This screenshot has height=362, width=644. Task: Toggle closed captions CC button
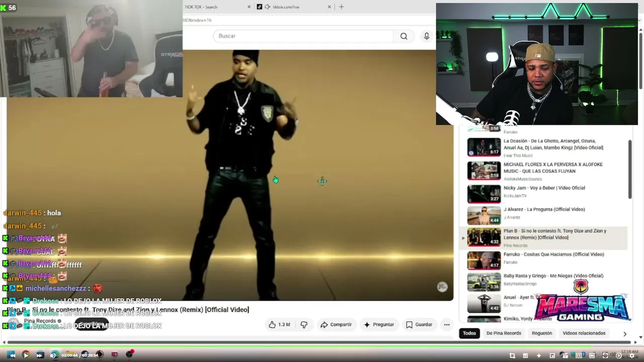[x=579, y=355]
